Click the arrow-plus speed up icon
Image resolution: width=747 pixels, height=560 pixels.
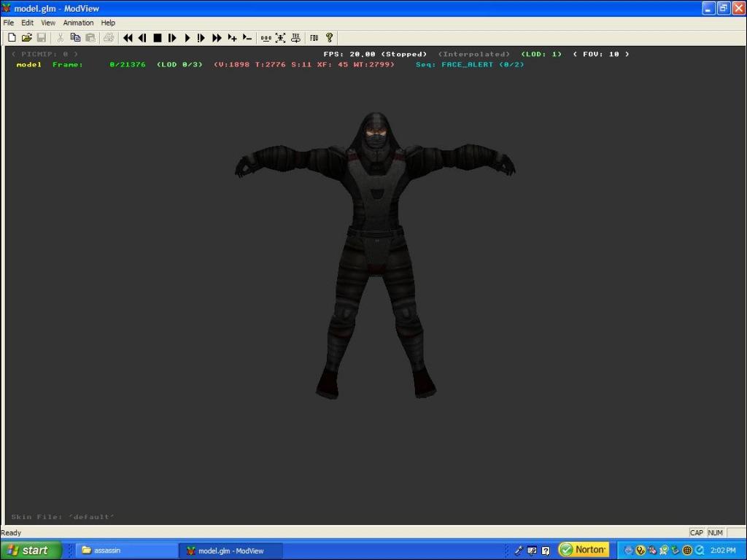click(232, 38)
